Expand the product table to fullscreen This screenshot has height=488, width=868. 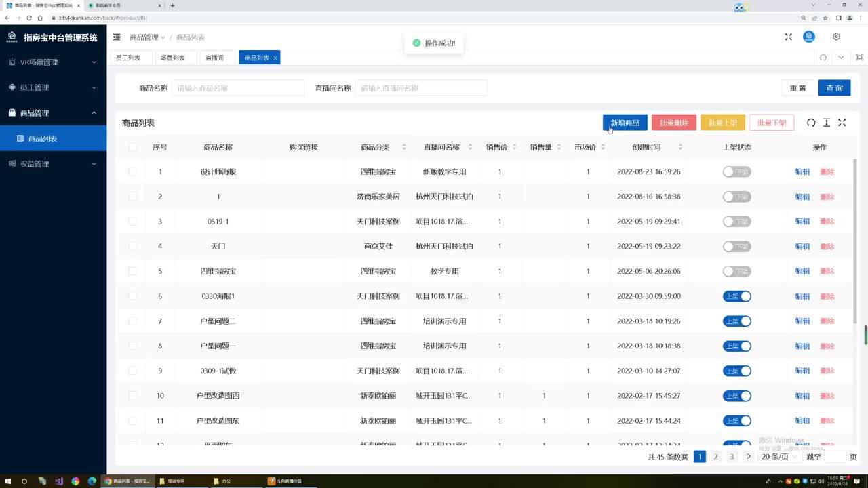coord(842,123)
